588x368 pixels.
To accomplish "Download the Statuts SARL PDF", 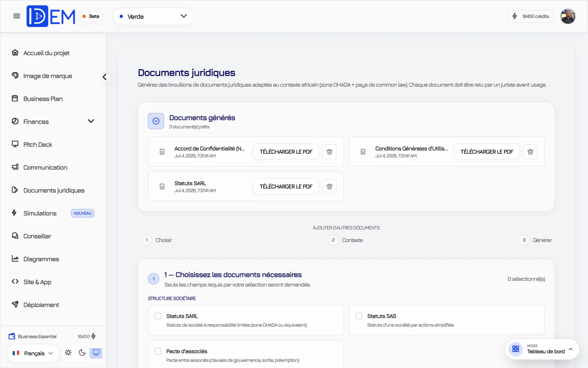I will point(286,186).
